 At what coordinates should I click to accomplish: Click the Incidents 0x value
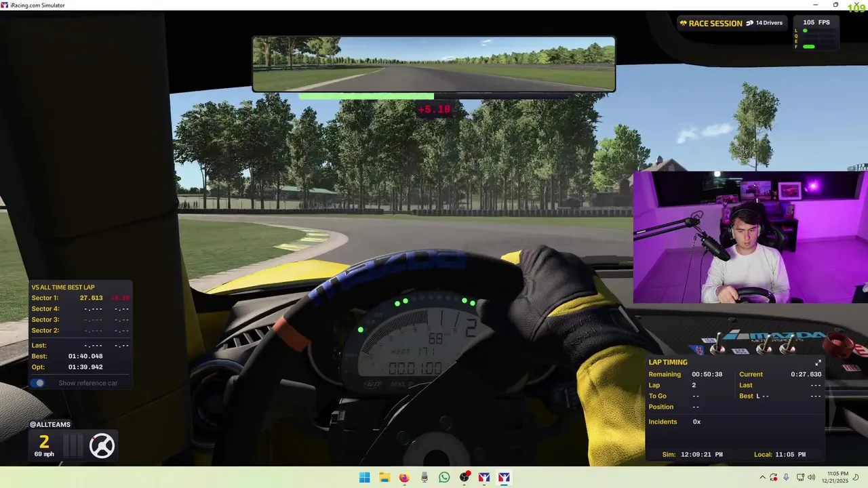coord(696,422)
